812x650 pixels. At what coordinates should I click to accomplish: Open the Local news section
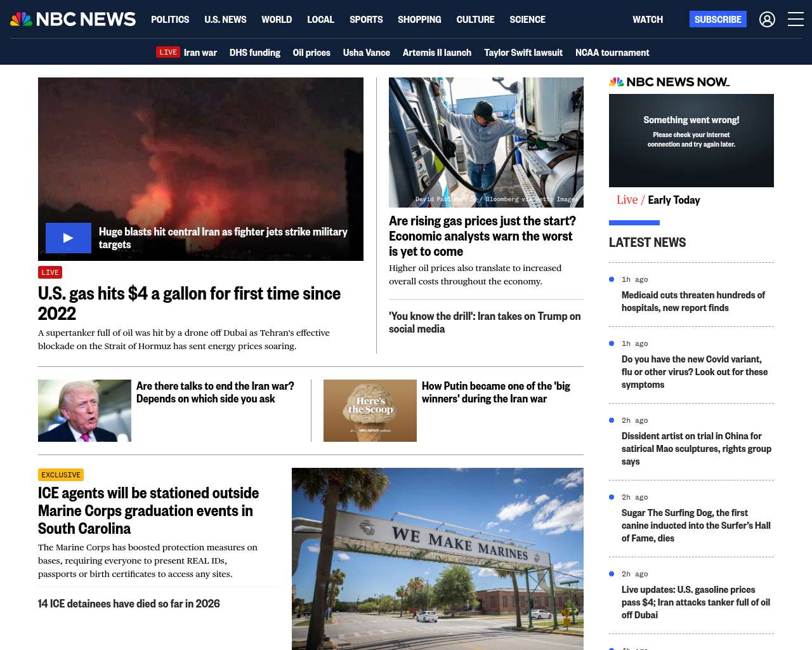[x=320, y=20]
